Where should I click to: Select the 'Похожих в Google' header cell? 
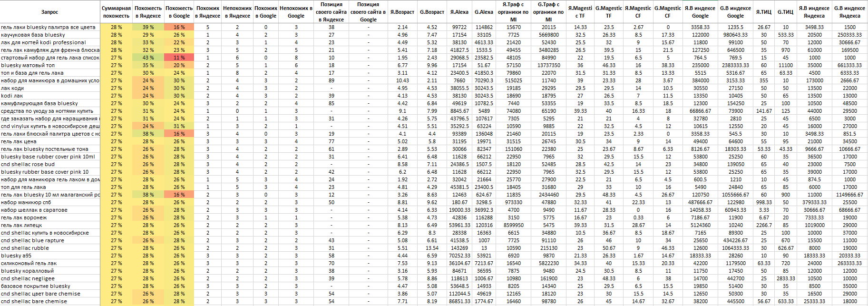(266, 12)
